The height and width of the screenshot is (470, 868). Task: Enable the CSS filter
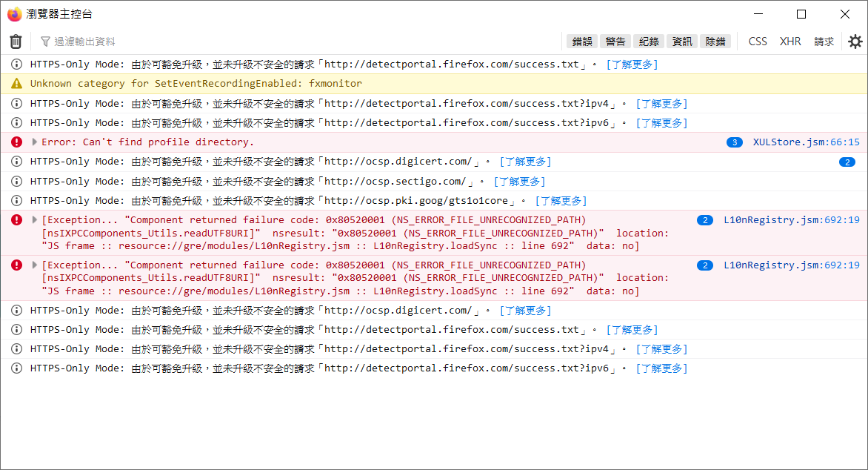point(758,42)
